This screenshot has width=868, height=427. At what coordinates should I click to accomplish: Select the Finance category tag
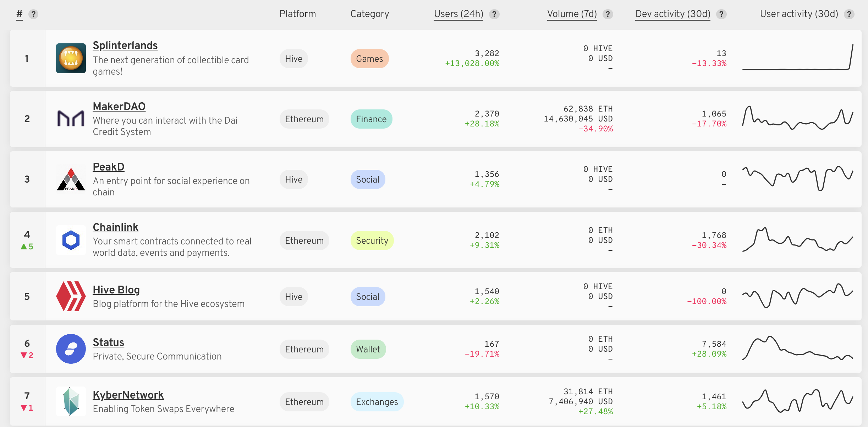click(372, 119)
